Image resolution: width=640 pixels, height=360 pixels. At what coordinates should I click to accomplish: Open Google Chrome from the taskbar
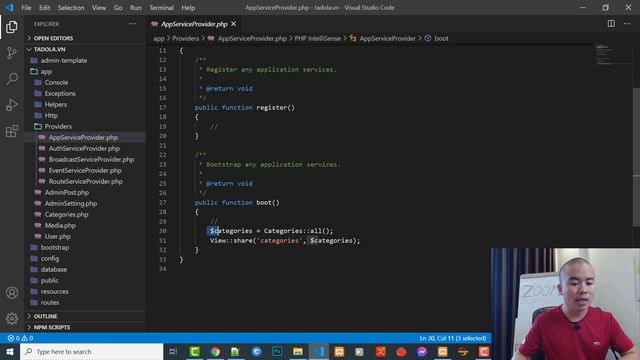point(215,351)
